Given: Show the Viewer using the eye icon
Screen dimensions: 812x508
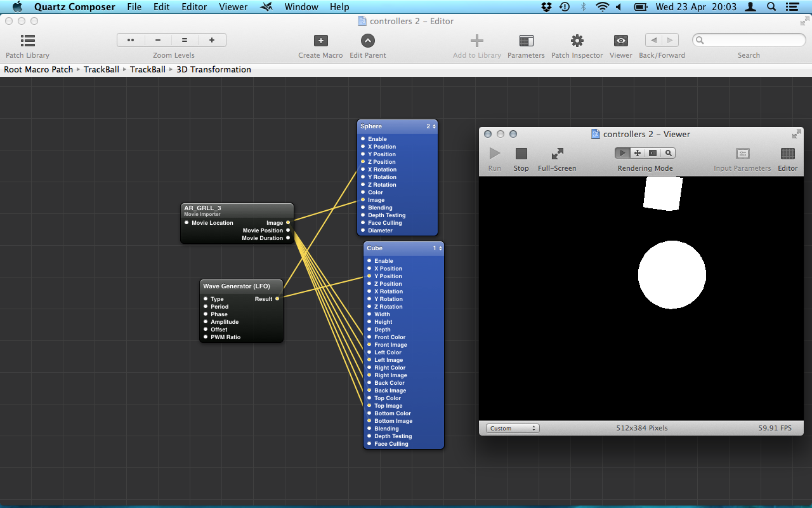Looking at the screenshot, I should 620,41.
